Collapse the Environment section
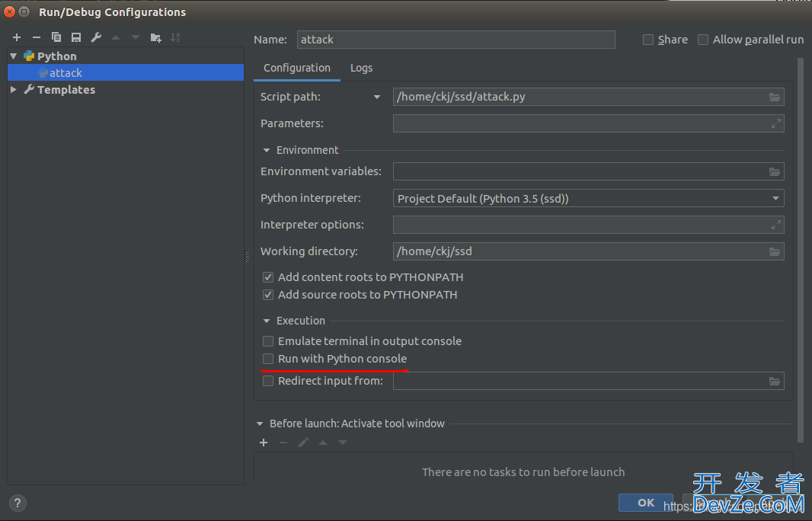This screenshot has height=521, width=812. [x=266, y=150]
